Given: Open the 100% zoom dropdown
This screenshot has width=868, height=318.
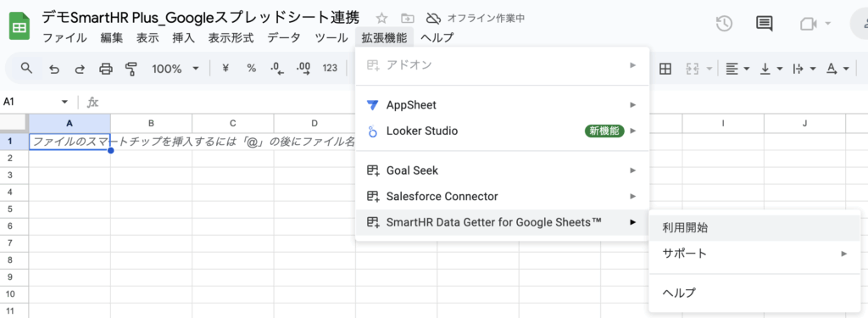Looking at the screenshot, I should coord(175,69).
